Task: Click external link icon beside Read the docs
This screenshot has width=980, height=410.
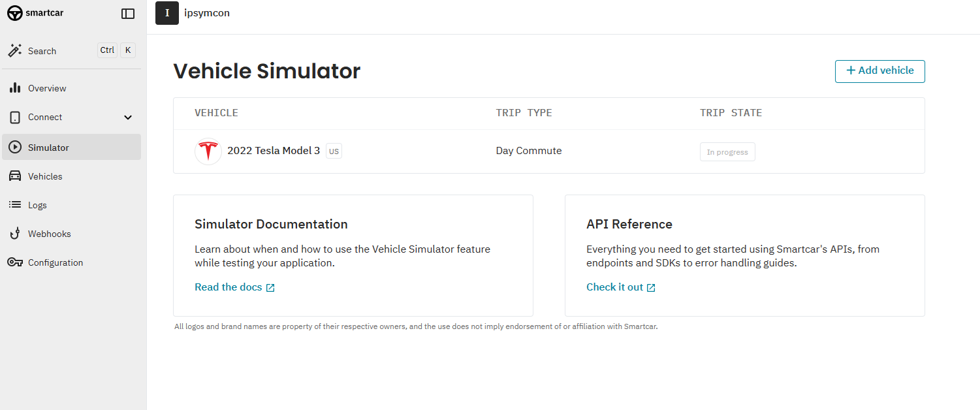Action: (x=270, y=288)
